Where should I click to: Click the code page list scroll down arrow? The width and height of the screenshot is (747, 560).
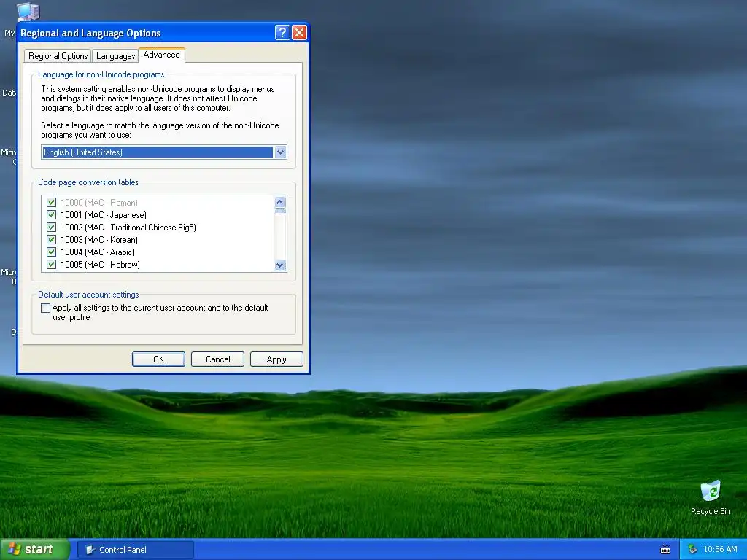(x=280, y=265)
